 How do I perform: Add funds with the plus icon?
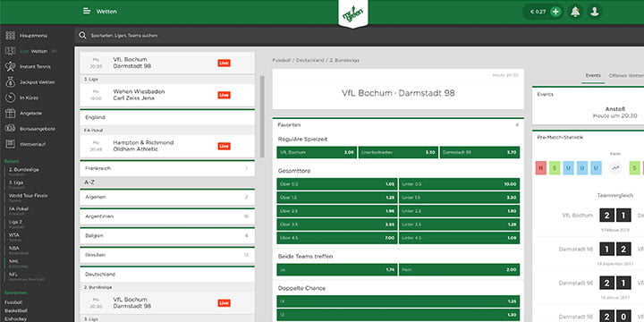pyautogui.click(x=555, y=12)
